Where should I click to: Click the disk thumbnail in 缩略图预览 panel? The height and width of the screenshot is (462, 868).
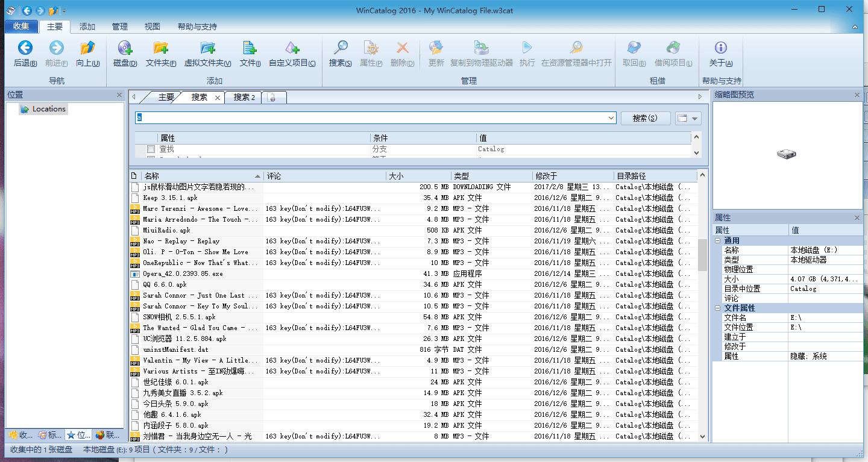click(x=787, y=154)
